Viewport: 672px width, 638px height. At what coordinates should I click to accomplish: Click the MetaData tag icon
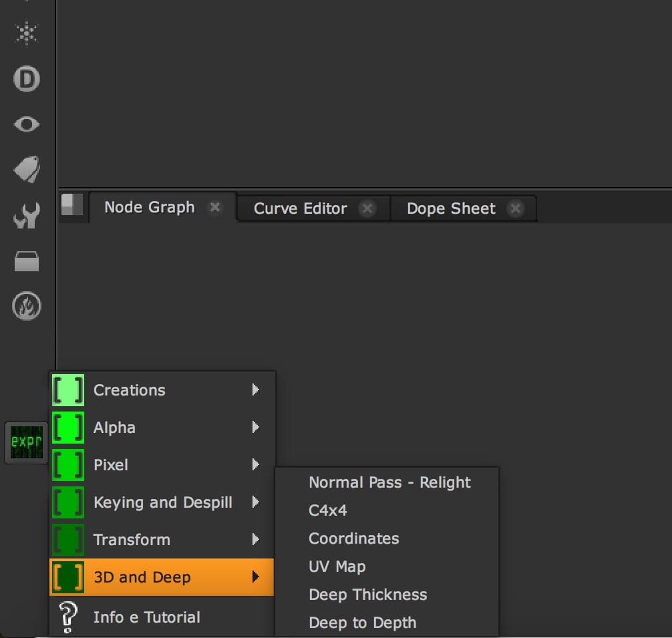pos(27,168)
